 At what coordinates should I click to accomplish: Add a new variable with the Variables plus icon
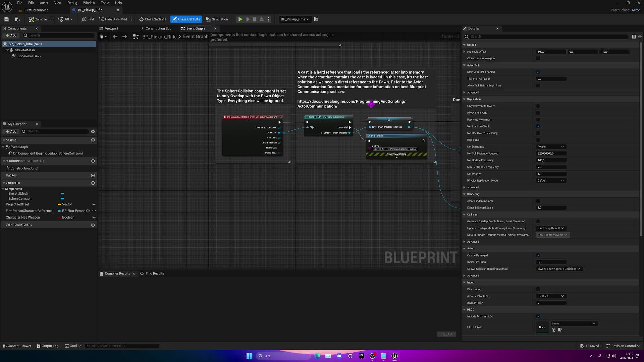pos(93,183)
